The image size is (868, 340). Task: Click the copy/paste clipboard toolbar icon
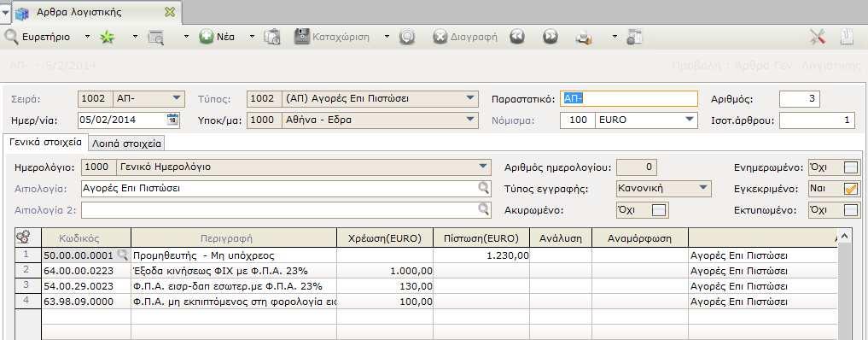click(x=271, y=37)
